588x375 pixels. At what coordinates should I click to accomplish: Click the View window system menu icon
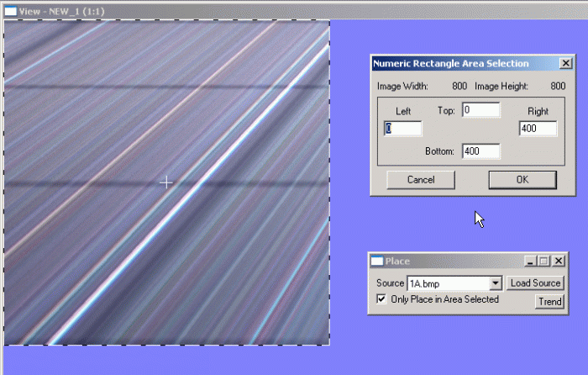coord(11,11)
